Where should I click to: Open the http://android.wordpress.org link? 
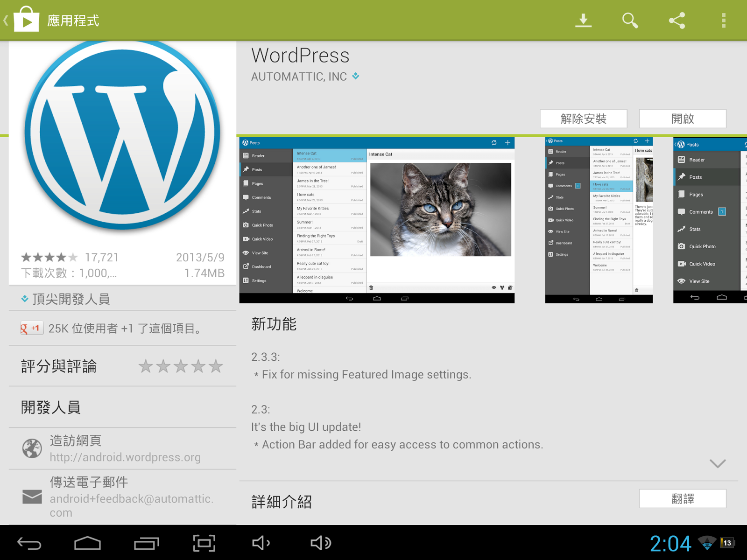pyautogui.click(x=125, y=457)
